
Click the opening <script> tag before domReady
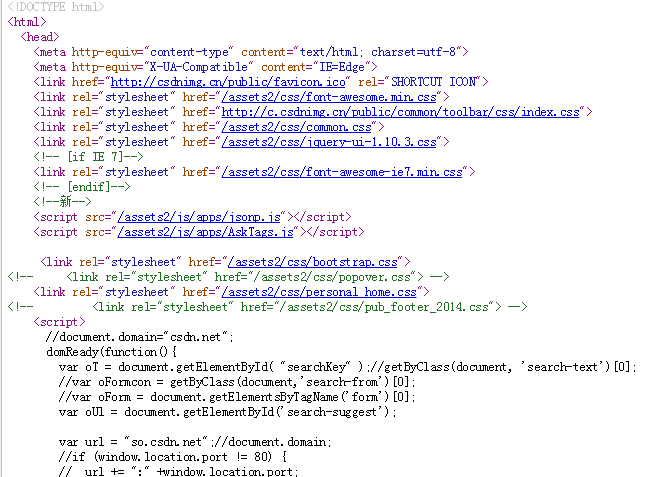59,322
